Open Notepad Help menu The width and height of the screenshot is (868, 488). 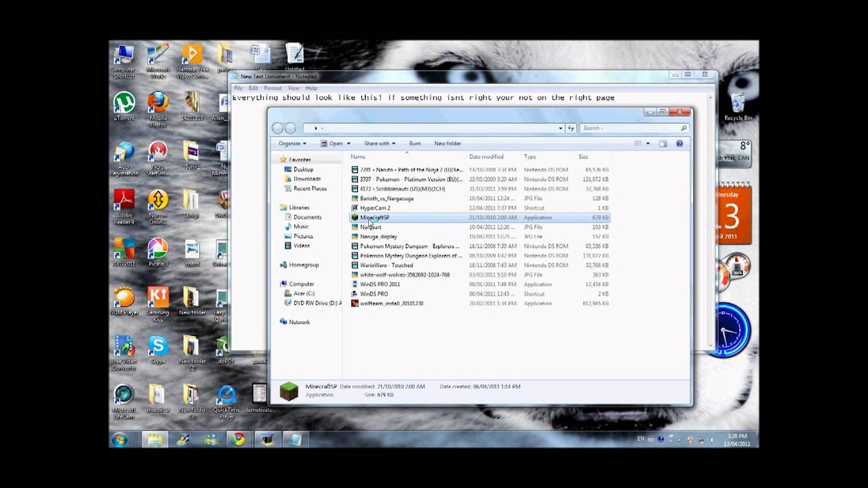(311, 88)
